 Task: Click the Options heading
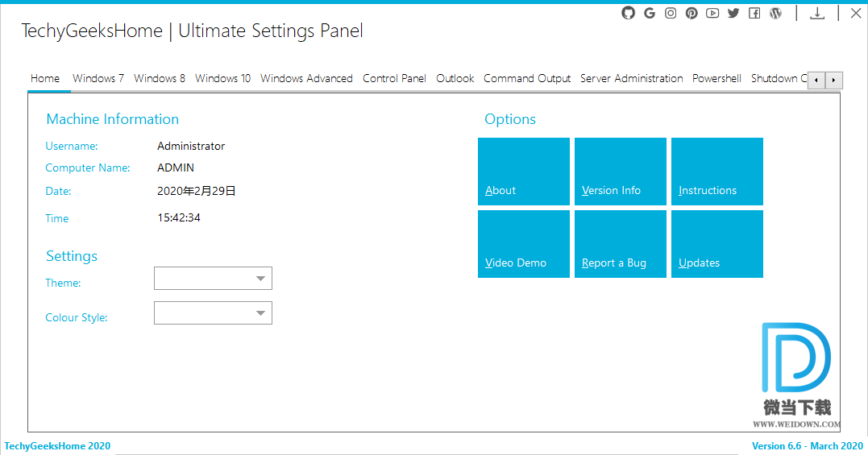(x=510, y=119)
